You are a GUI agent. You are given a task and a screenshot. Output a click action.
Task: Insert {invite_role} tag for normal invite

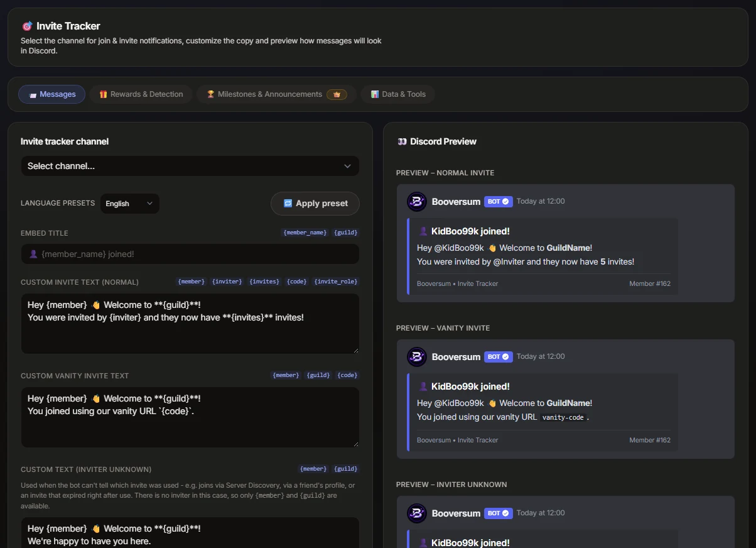pyautogui.click(x=336, y=282)
